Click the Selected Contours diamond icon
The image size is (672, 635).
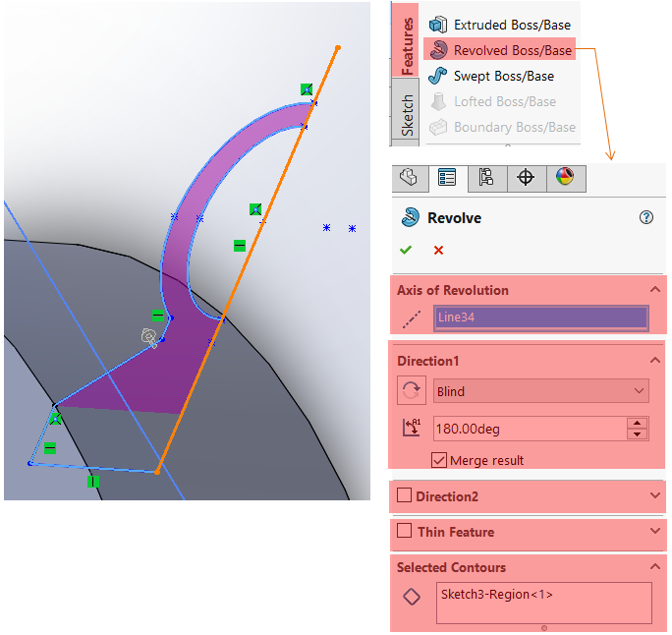coord(412,597)
